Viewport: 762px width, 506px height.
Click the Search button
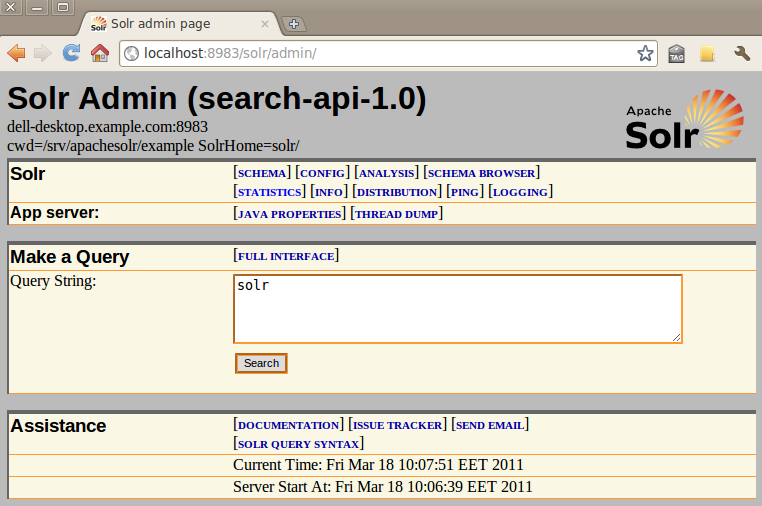(261, 364)
